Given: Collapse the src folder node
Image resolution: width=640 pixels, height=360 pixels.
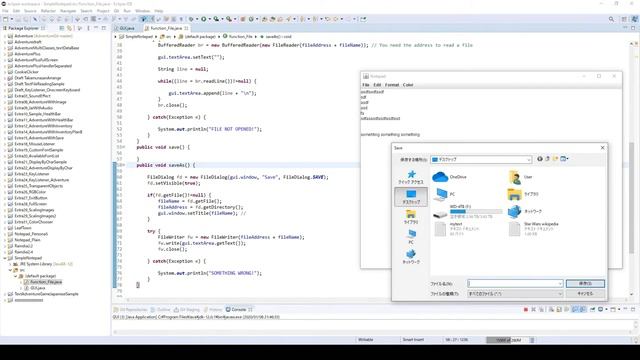Looking at the screenshot, I should click(11, 270).
